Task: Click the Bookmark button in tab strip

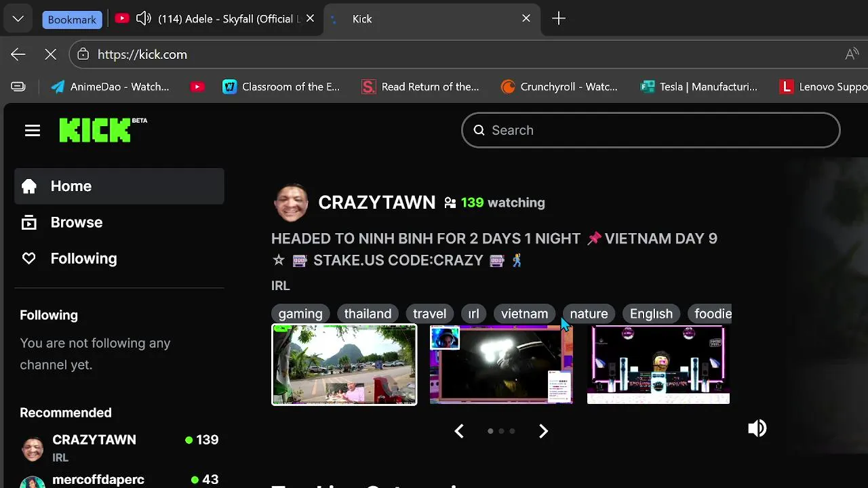Action: [x=72, y=19]
